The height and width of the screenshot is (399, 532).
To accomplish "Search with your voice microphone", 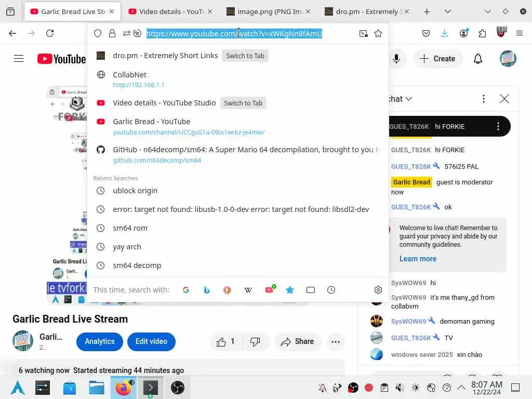I will (x=396, y=59).
